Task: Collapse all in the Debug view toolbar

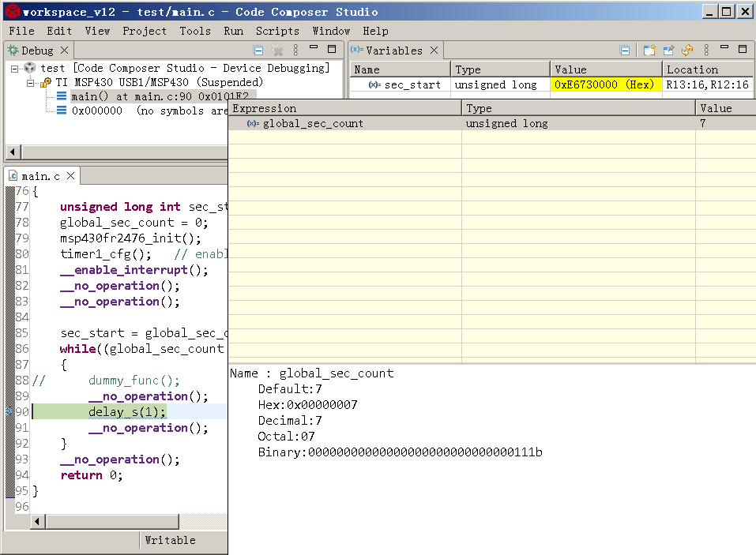Action: [258, 50]
